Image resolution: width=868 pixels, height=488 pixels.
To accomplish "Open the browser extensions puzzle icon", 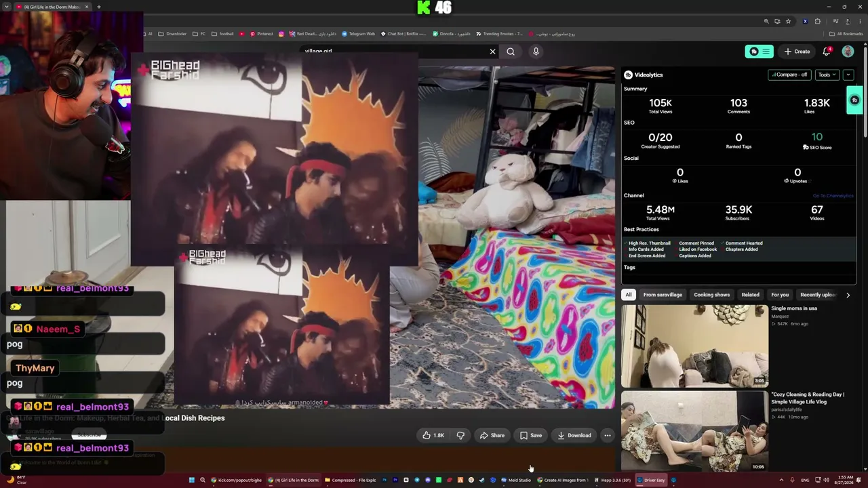I will (818, 21).
